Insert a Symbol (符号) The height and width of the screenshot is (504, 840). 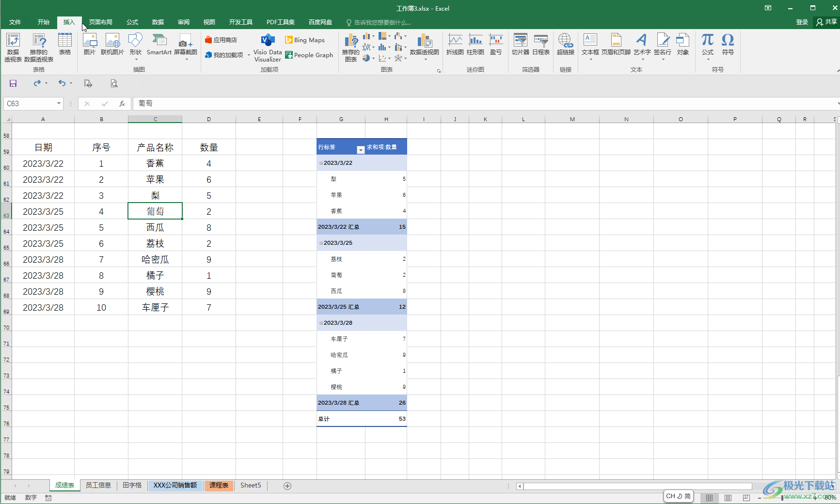click(728, 44)
